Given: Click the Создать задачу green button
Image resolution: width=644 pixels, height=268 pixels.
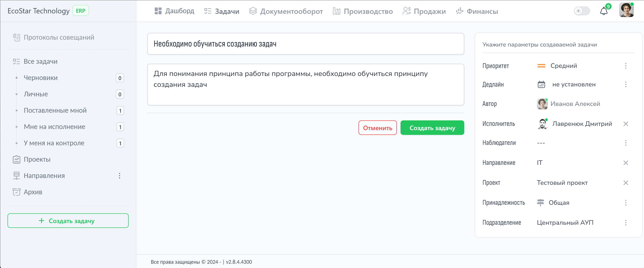Looking at the screenshot, I should coord(432,128).
